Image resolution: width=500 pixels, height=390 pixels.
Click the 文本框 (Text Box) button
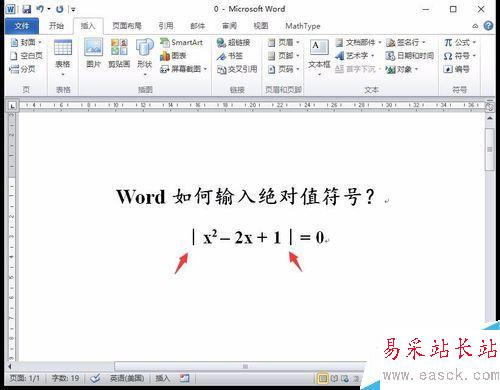pyautogui.click(x=319, y=57)
